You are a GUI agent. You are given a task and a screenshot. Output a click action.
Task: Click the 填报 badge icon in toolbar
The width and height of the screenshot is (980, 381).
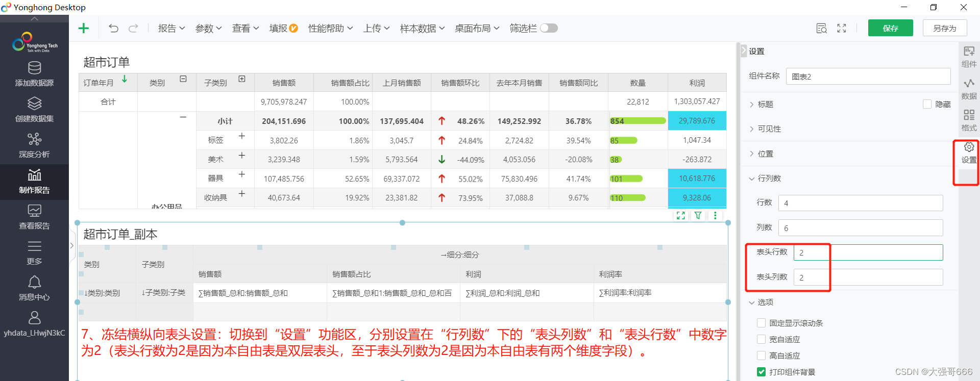tap(293, 29)
